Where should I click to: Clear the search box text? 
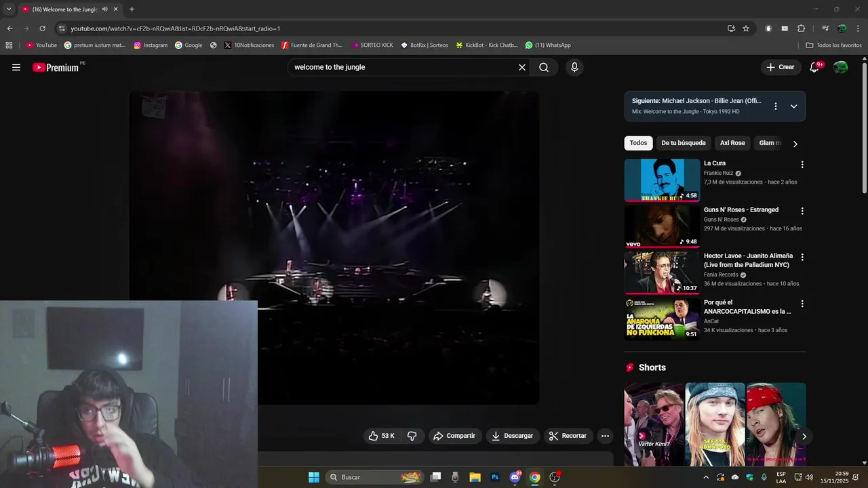522,67
